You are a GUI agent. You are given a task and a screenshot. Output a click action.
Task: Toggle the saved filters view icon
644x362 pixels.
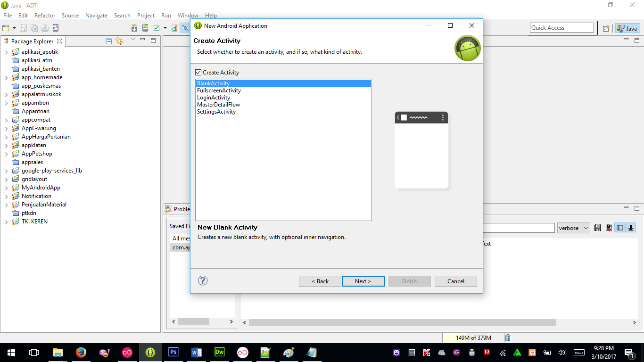pos(620,228)
